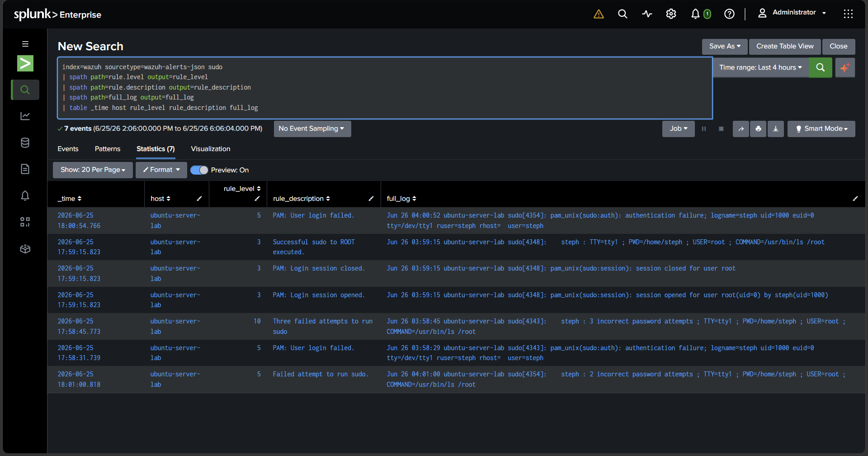Viewport: 868px width, 456px height.
Task: Open the settings gear icon
Action: (671, 14)
